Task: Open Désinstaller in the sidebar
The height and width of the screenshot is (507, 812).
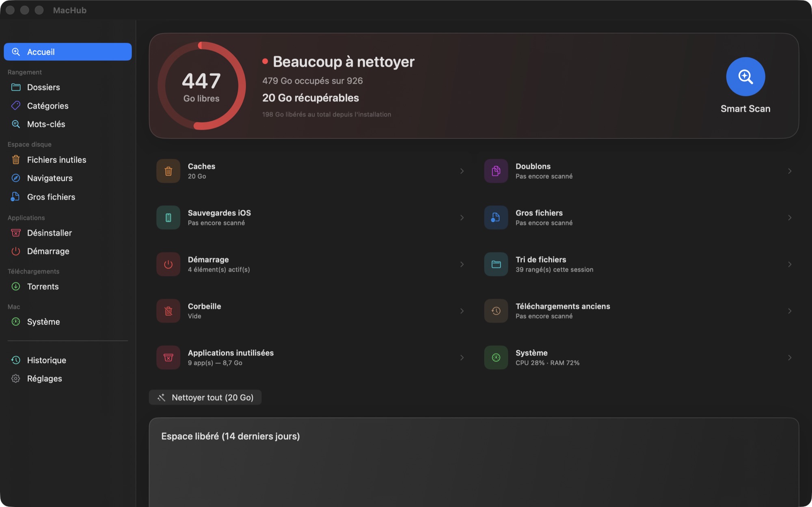Action: [68, 233]
